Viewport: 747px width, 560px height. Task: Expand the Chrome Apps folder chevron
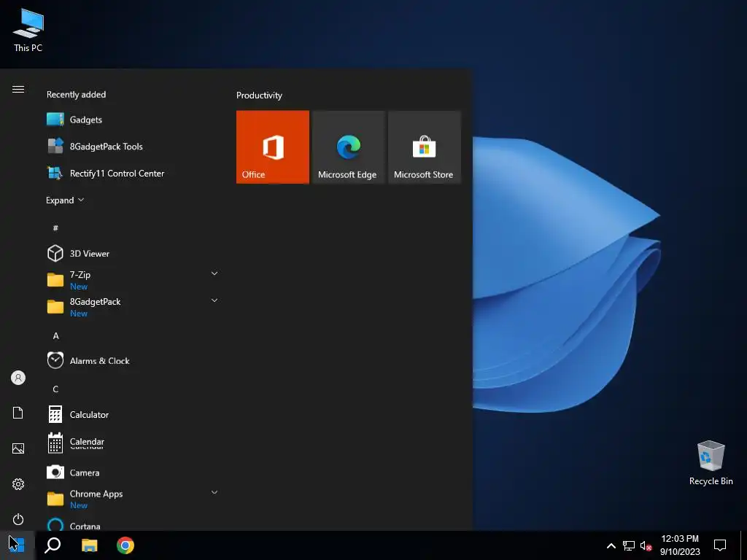click(214, 492)
